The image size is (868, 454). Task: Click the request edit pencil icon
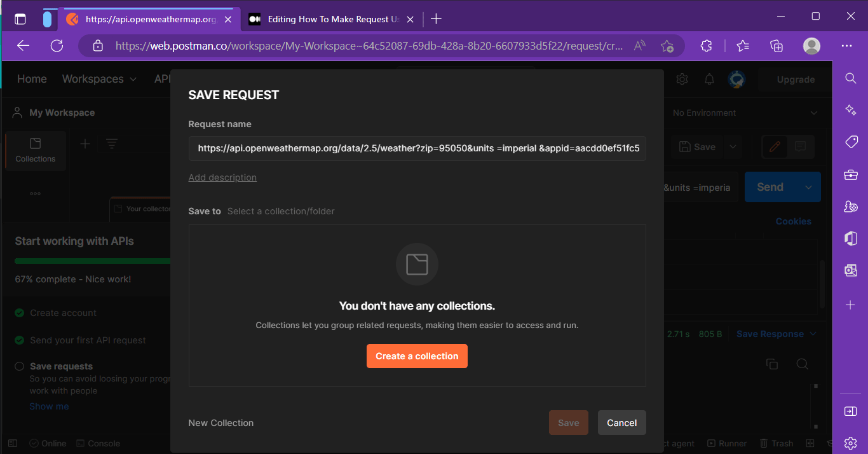pyautogui.click(x=775, y=146)
